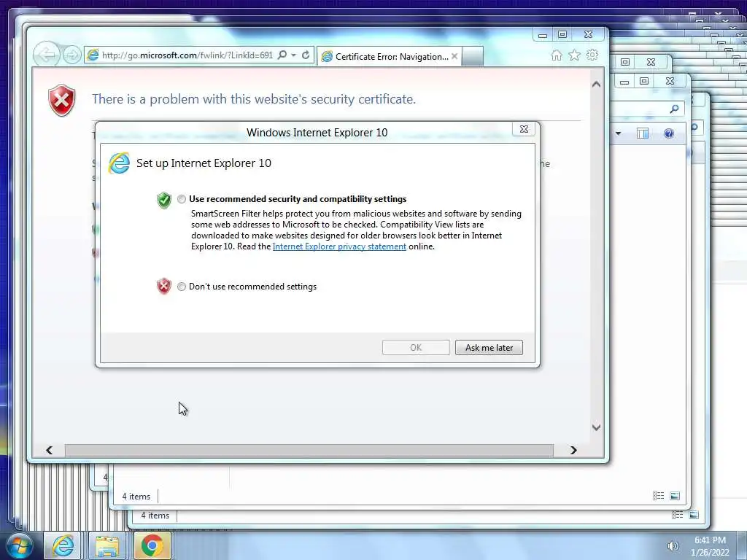Expand the view options dropdown in Explorer window

coord(618,134)
